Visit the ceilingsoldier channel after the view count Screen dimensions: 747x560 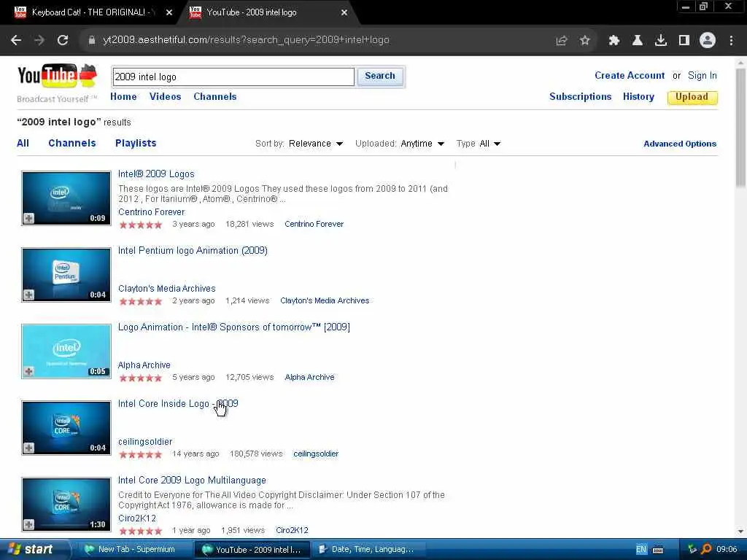tap(316, 454)
